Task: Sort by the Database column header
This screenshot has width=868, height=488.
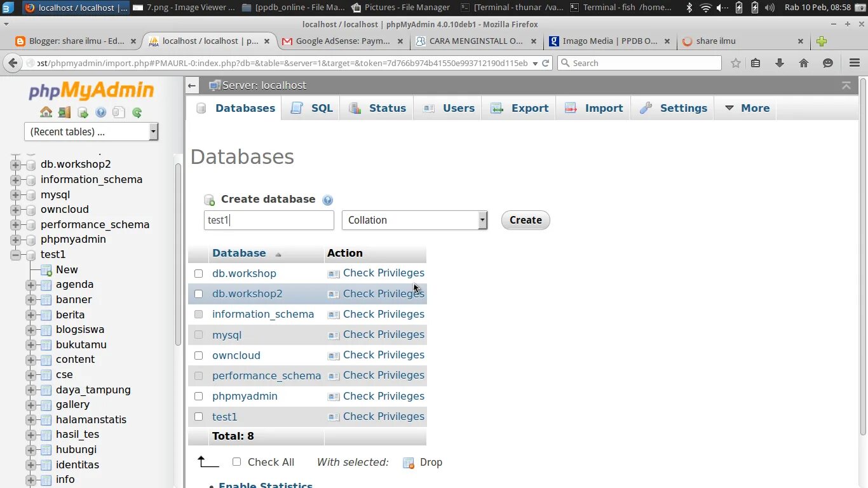Action: tap(239, 254)
